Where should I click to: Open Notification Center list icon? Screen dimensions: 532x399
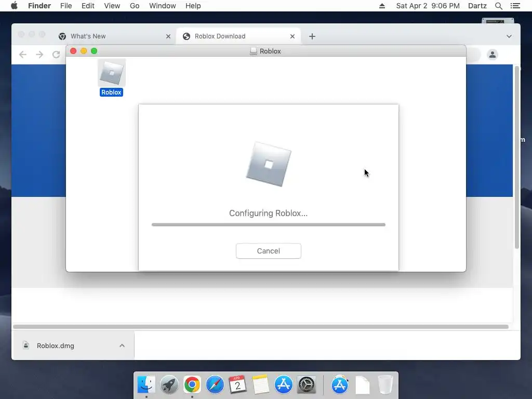tap(515, 6)
